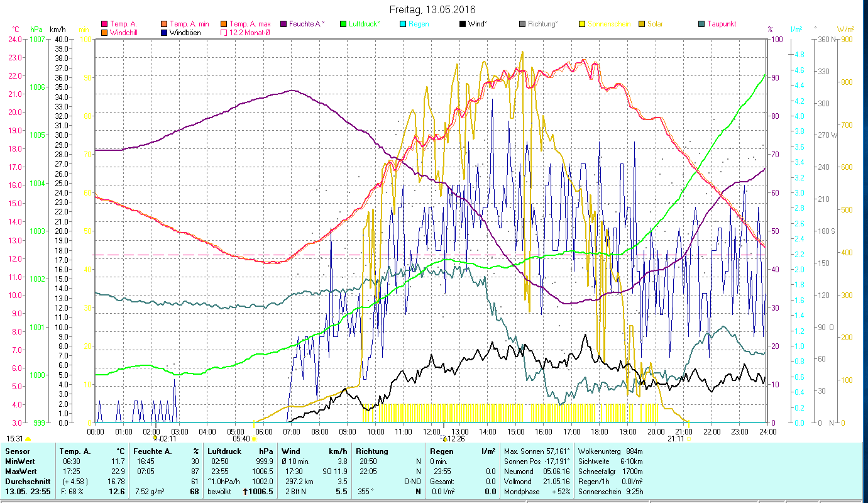The width and height of the screenshot is (868, 503).
Task: Click the sunrise marker at 05:40
Action: tap(254, 439)
